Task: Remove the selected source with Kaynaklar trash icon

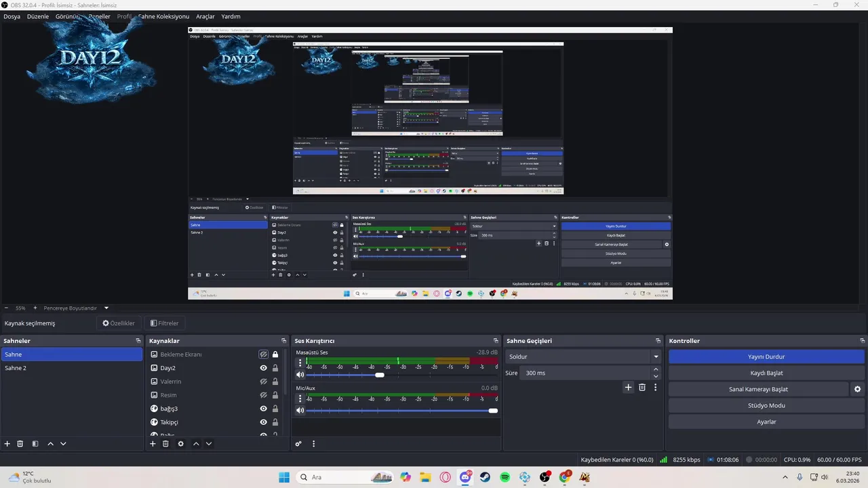Action: click(x=165, y=443)
